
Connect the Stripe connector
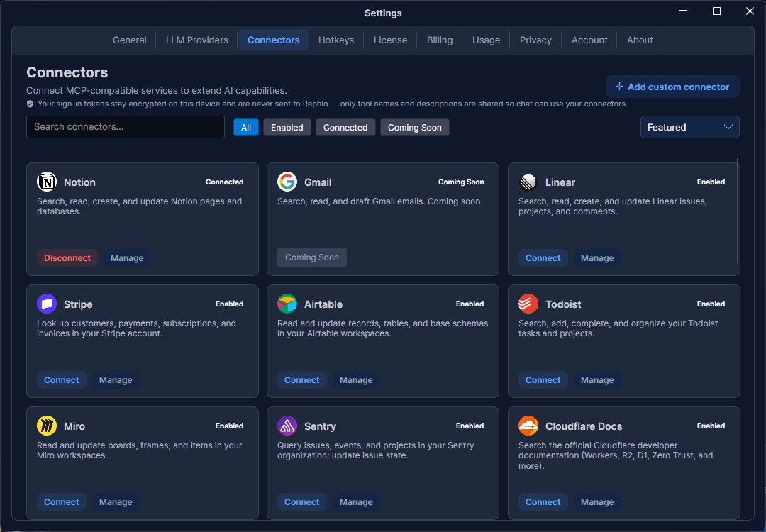pyautogui.click(x=62, y=380)
